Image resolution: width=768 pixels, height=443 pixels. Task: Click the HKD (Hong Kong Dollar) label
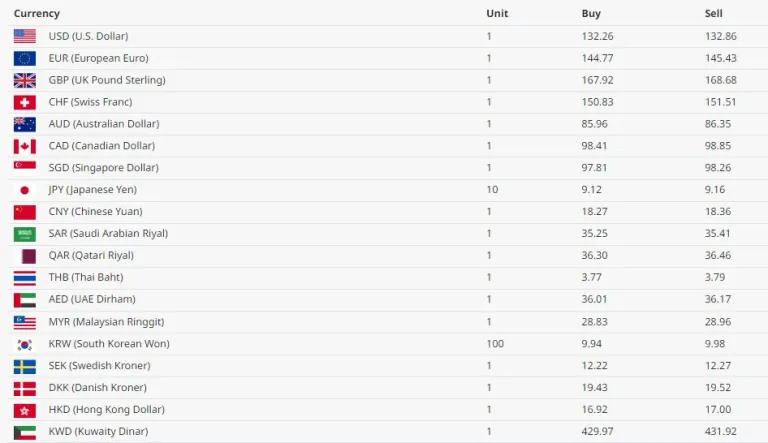click(106, 410)
